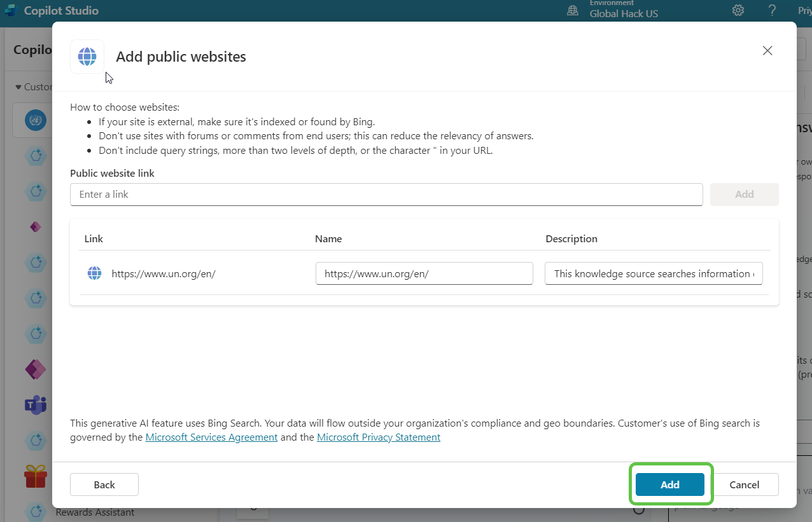Viewport: 812px width, 522px height.
Task: Cancel the Add public websites dialog
Action: click(744, 484)
